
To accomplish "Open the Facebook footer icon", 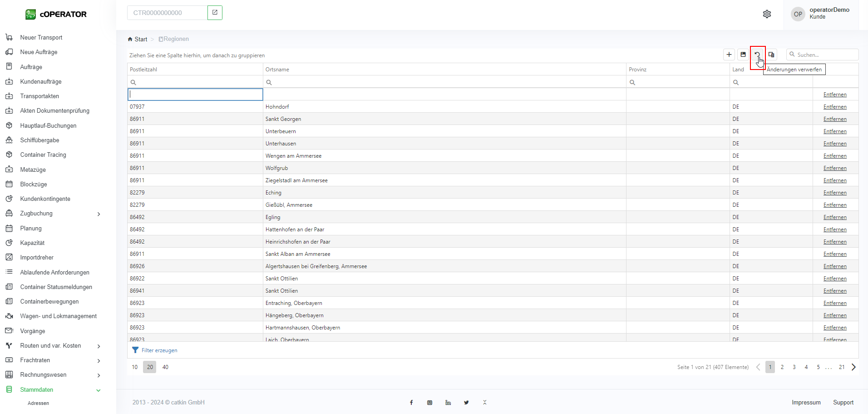I will (411, 403).
